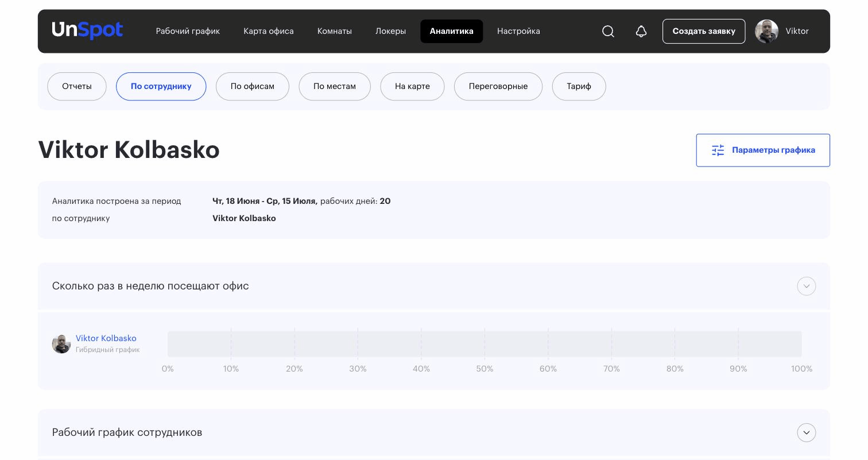
Task: Click the 10% axis label
Action: [231, 369]
